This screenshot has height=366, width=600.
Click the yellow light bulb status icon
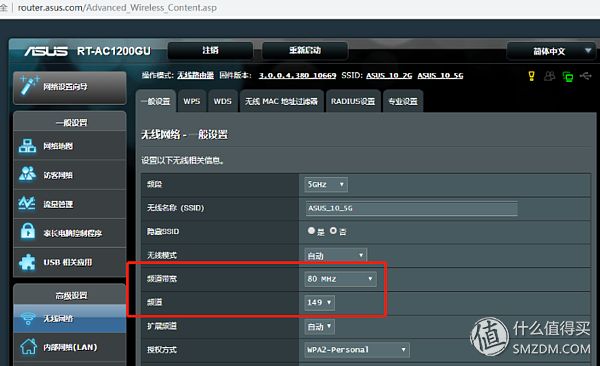[x=531, y=76]
